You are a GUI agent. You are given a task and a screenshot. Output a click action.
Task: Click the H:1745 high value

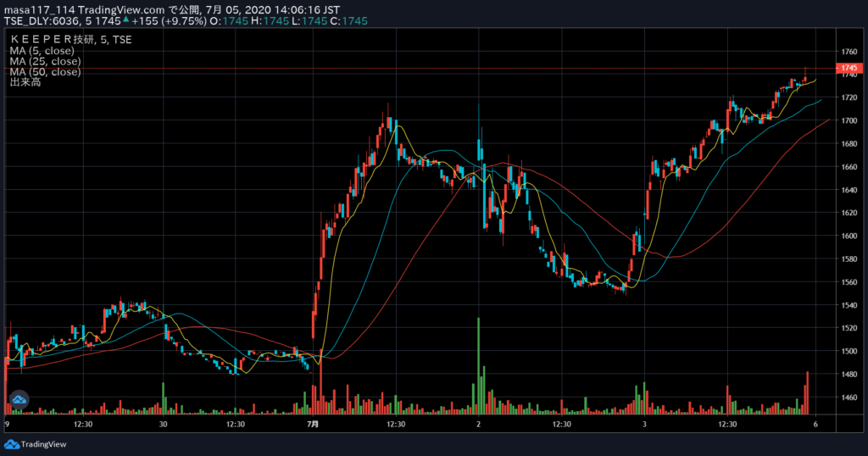click(x=270, y=21)
